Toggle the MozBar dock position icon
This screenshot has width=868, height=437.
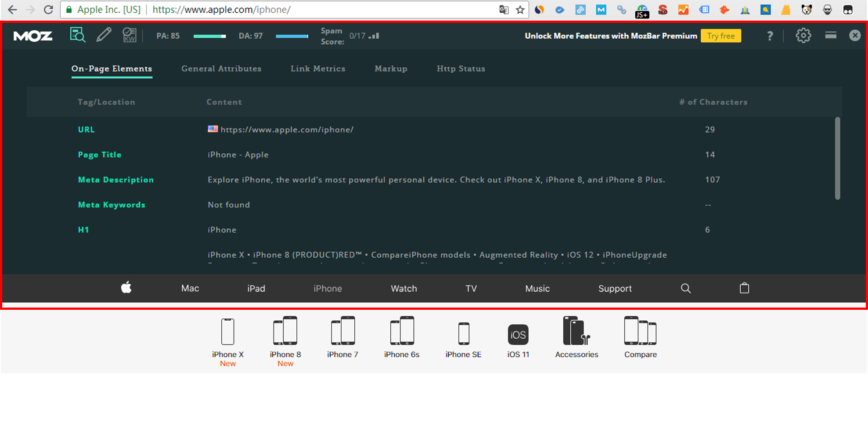pos(831,36)
